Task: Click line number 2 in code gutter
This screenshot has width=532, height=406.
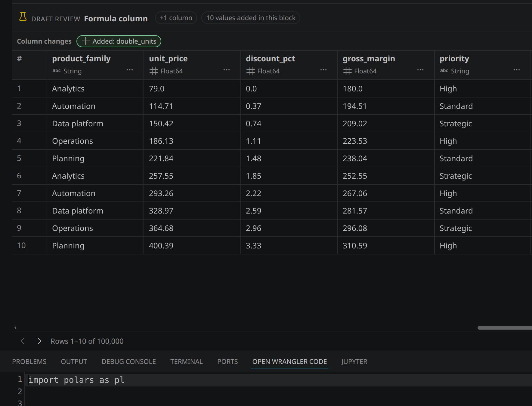Action: pos(20,392)
